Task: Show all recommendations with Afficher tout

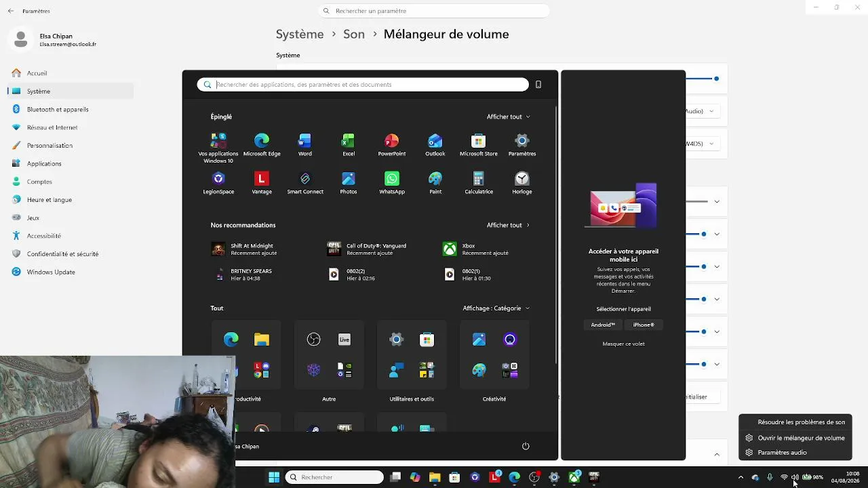Action: click(508, 225)
